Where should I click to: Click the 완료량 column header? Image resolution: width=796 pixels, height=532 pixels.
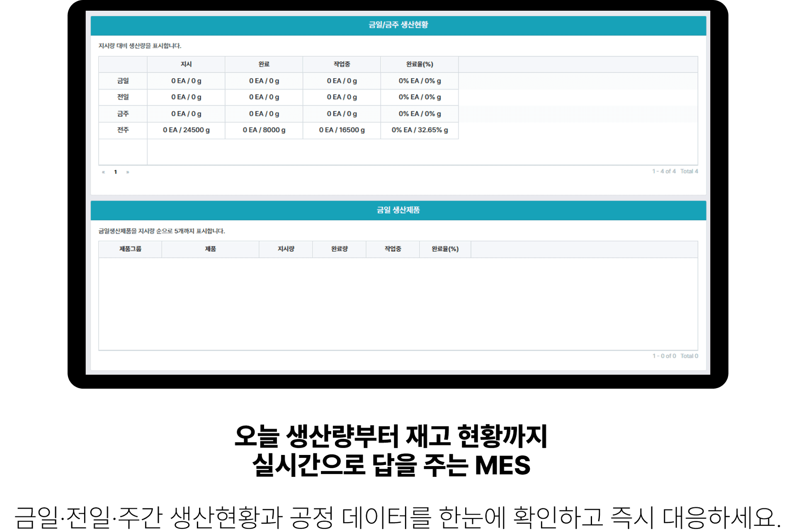[340, 249]
